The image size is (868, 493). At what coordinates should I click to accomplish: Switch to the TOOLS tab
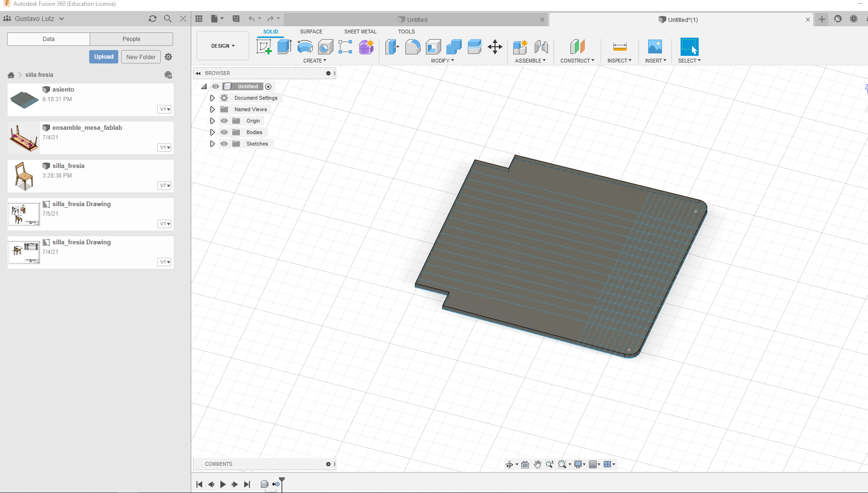point(406,31)
